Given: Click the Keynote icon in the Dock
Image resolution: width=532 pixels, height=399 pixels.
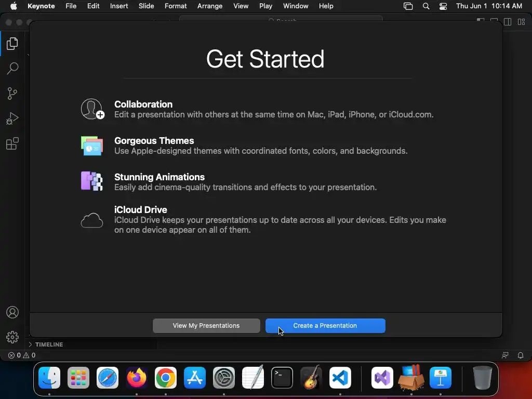Looking at the screenshot, I should [441, 378].
